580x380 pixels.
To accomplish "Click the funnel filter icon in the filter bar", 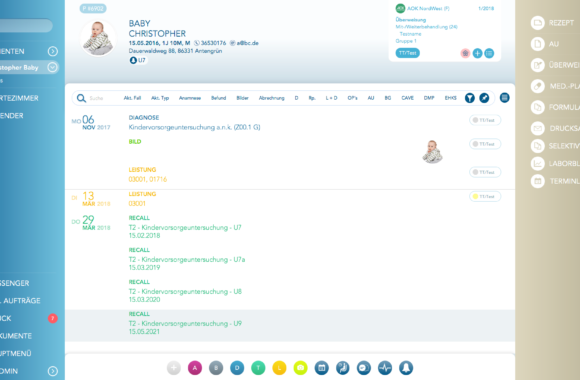I will [x=469, y=98].
